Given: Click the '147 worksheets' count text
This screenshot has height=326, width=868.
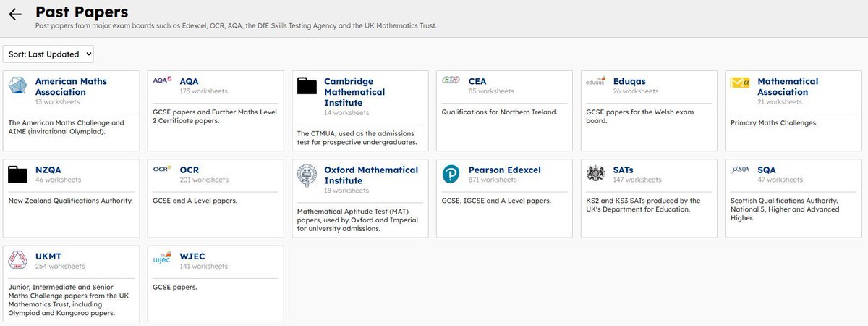Looking at the screenshot, I should point(637,180).
